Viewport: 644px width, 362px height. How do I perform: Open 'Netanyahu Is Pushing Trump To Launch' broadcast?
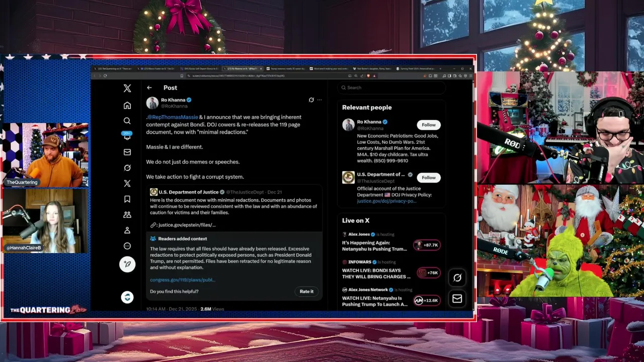click(375, 301)
